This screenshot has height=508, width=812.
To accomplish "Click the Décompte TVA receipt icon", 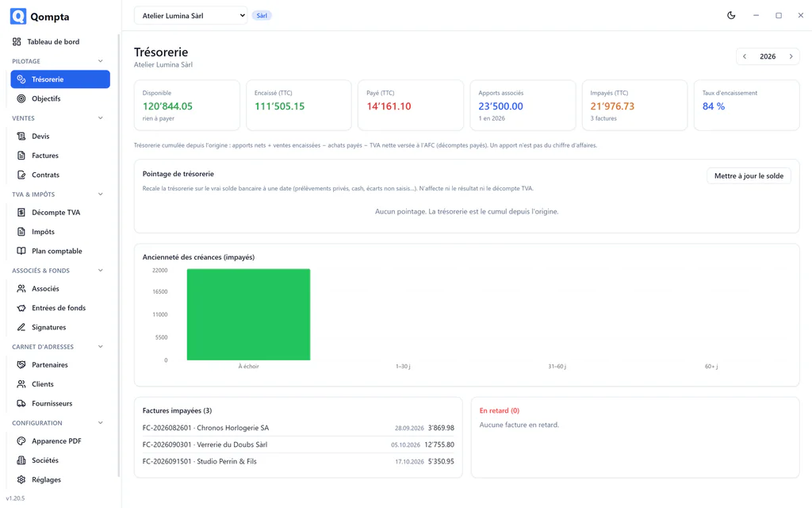I will (x=21, y=213).
